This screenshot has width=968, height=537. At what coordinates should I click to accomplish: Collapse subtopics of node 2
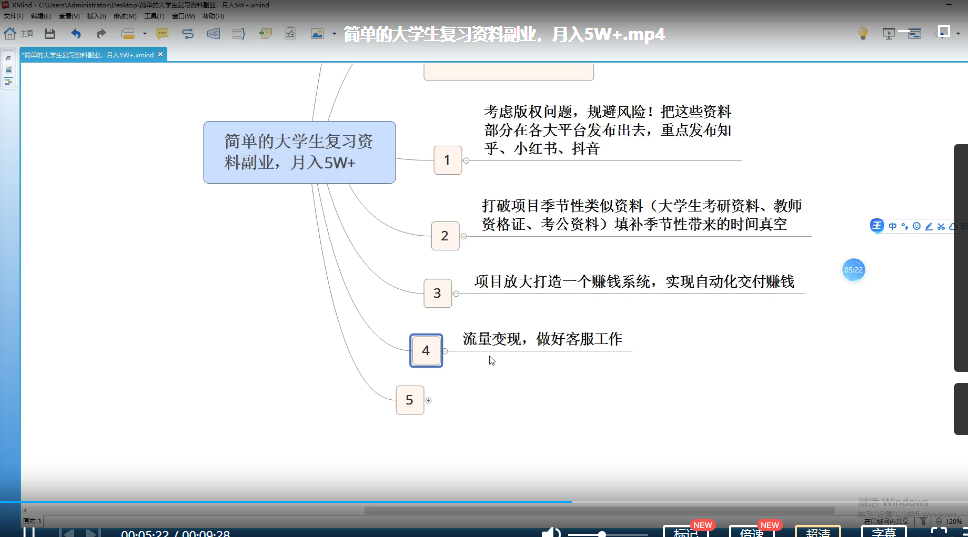point(464,236)
